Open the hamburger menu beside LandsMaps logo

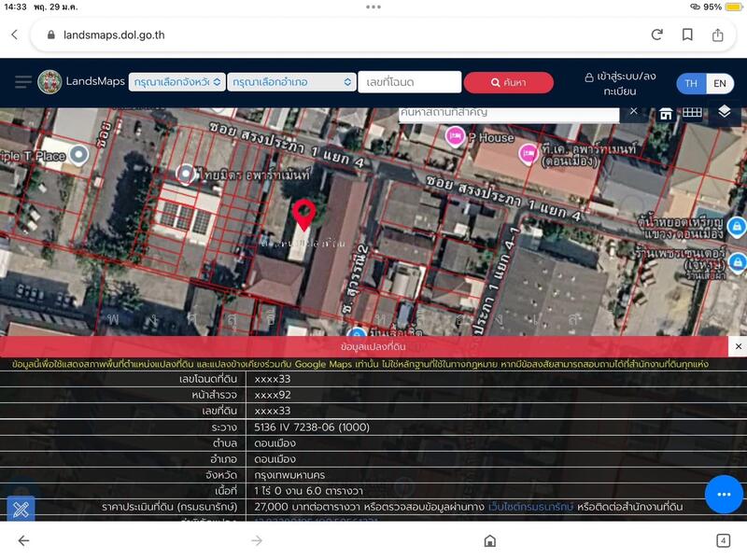[x=23, y=82]
